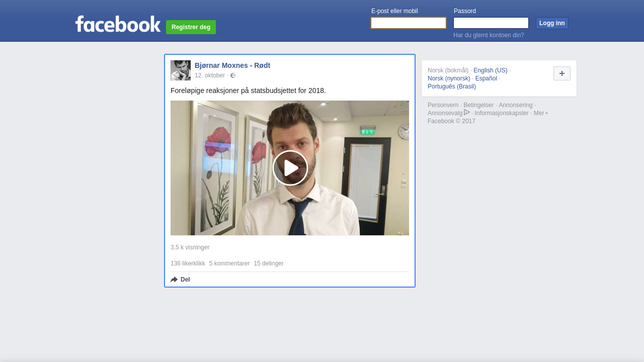
Task: Switch language to Español
Action: coord(486,78)
